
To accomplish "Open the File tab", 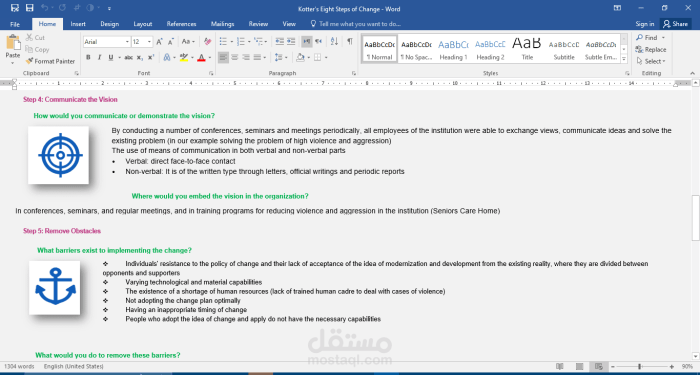I will [x=15, y=24].
